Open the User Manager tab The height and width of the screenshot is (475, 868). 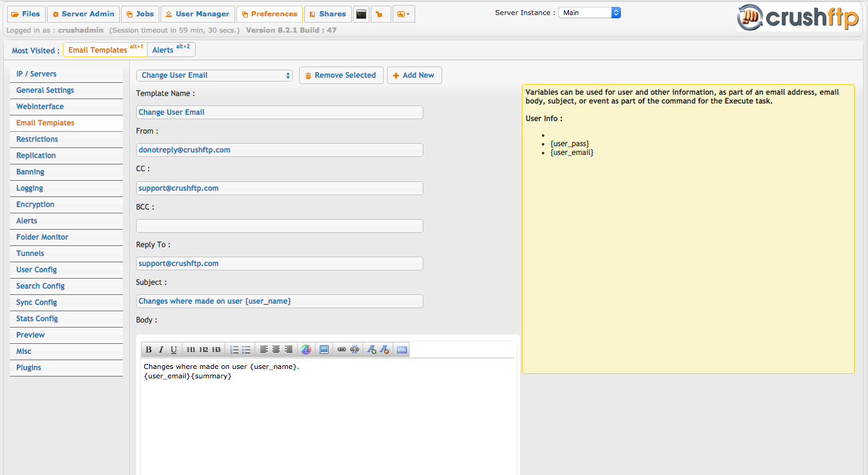198,14
